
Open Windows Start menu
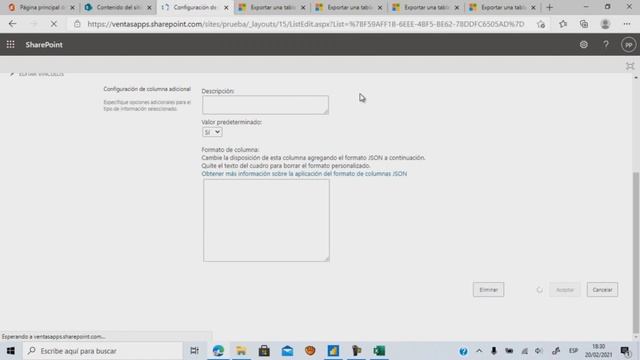click(11, 351)
